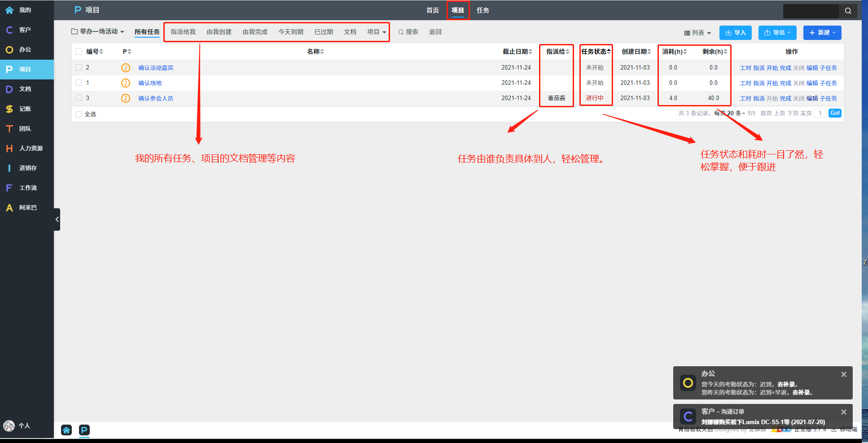Check the row for task 确认参会人员
The width and height of the screenshot is (868, 443).
79,98
